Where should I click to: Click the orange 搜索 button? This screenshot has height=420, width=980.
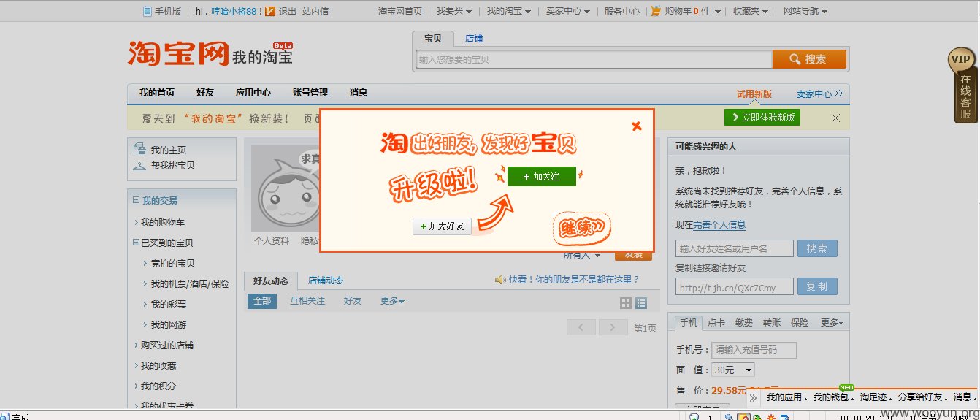click(x=809, y=59)
